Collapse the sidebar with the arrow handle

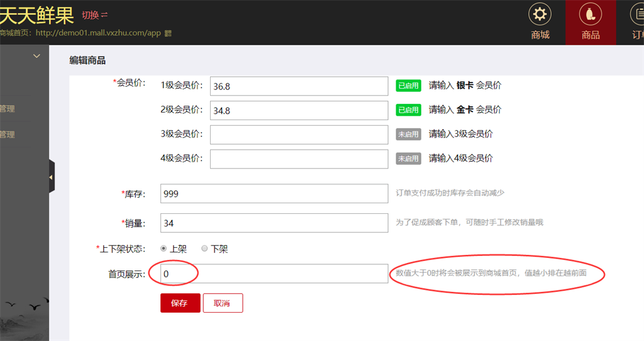click(x=52, y=177)
